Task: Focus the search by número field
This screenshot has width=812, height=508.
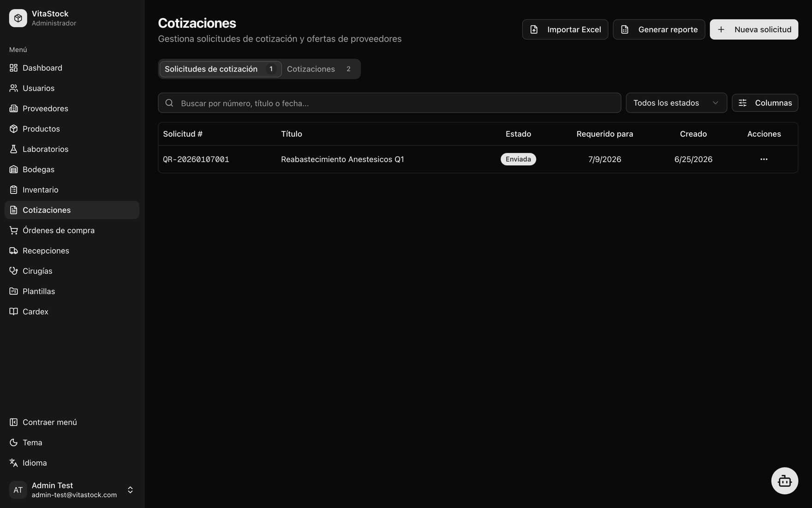Action: coord(389,103)
